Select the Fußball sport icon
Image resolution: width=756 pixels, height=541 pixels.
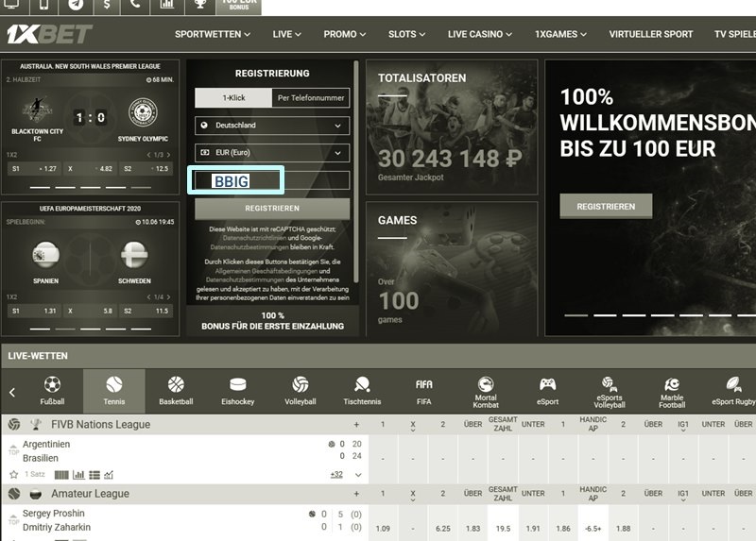pos(52,391)
